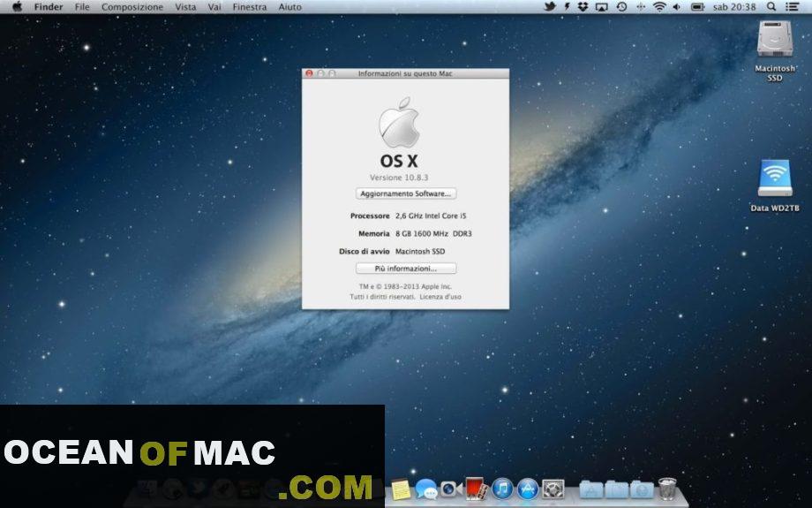Open iTunes in the Dock

(502, 489)
